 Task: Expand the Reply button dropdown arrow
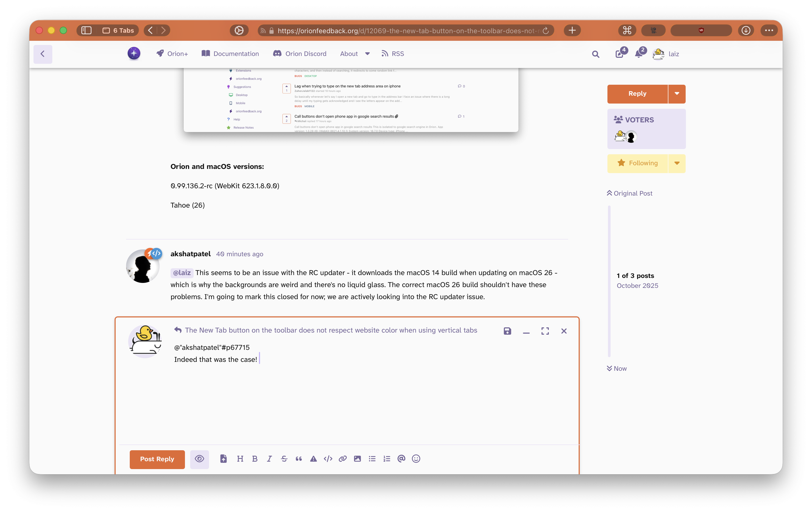tap(676, 94)
